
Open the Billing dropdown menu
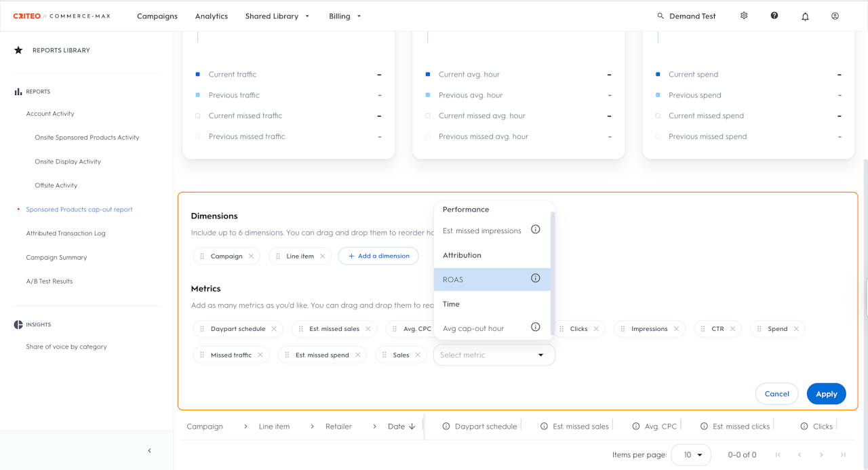click(345, 16)
